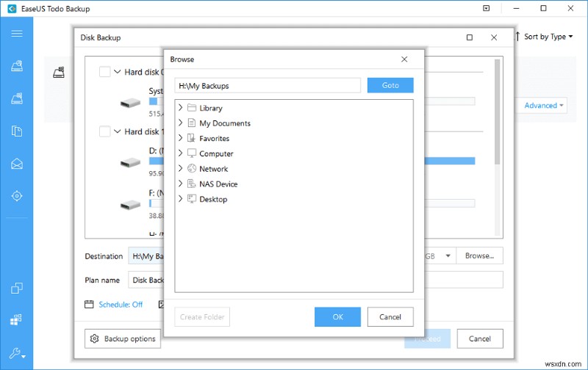The width and height of the screenshot is (588, 370).
Task: Collapse the Hard disk 0 group
Action: click(117, 71)
